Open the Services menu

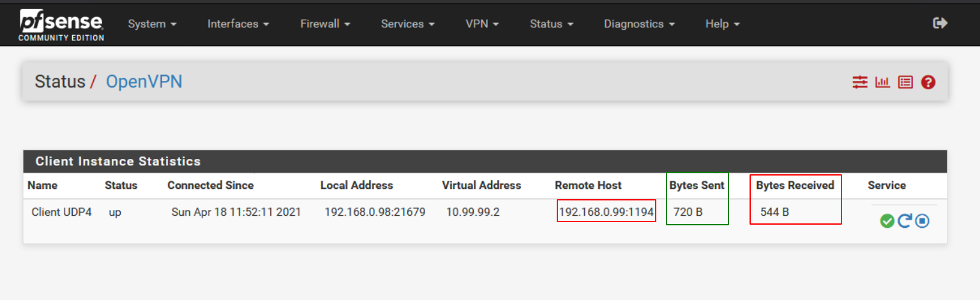click(407, 24)
